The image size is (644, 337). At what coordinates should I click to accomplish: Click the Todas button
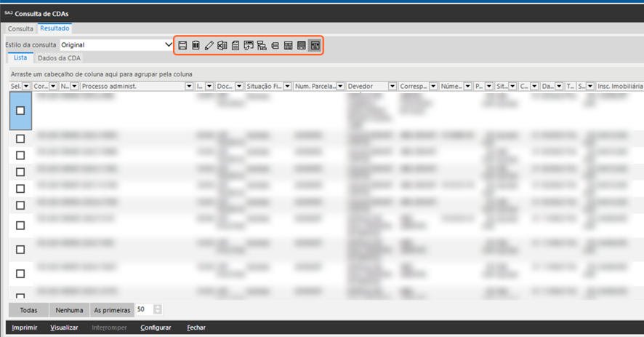[x=28, y=310]
